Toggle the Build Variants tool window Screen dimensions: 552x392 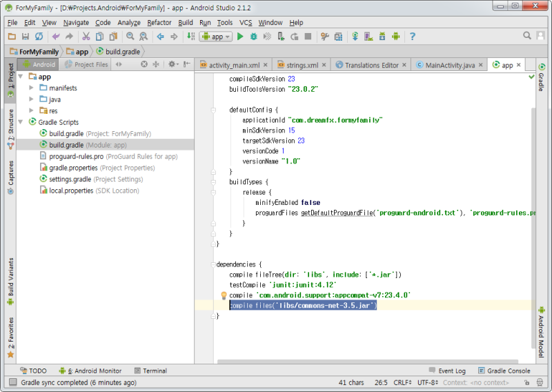coord(10,281)
